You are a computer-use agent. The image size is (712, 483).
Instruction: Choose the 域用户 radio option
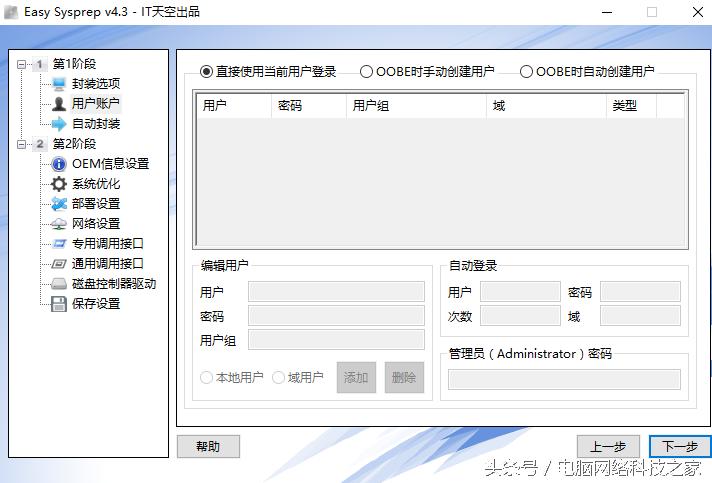tap(278, 377)
